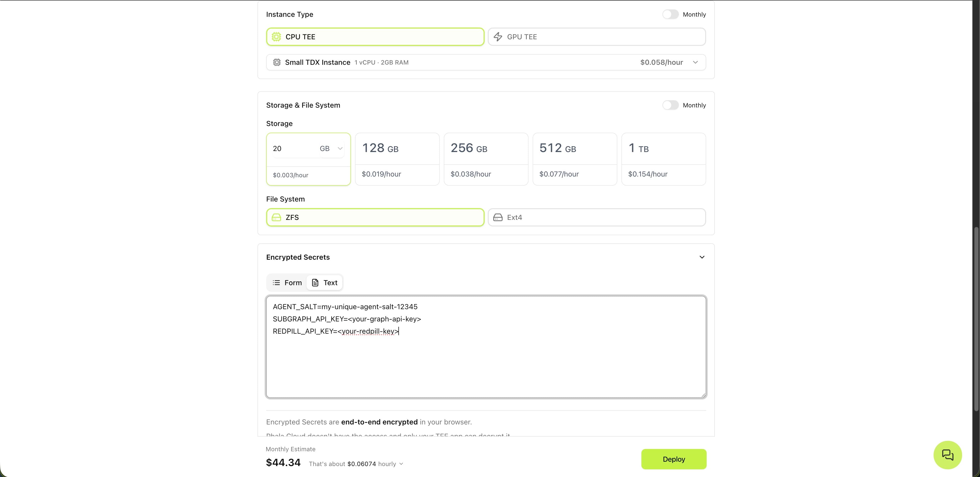
Task: Click the Deploy button
Action: pos(673,459)
